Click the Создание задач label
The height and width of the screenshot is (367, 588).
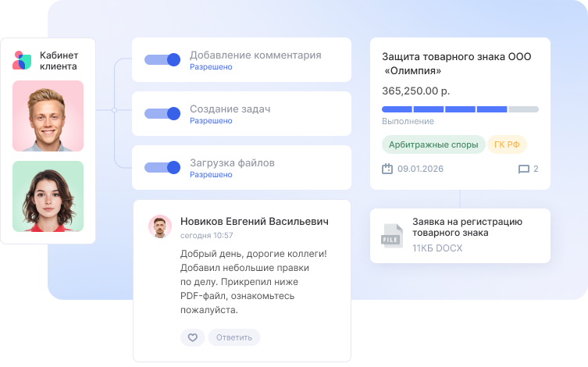click(230, 109)
